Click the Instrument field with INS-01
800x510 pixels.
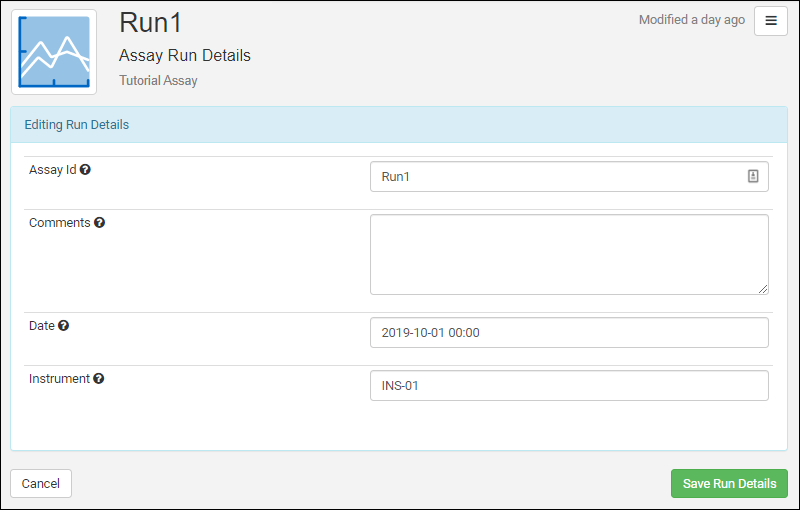click(x=568, y=386)
